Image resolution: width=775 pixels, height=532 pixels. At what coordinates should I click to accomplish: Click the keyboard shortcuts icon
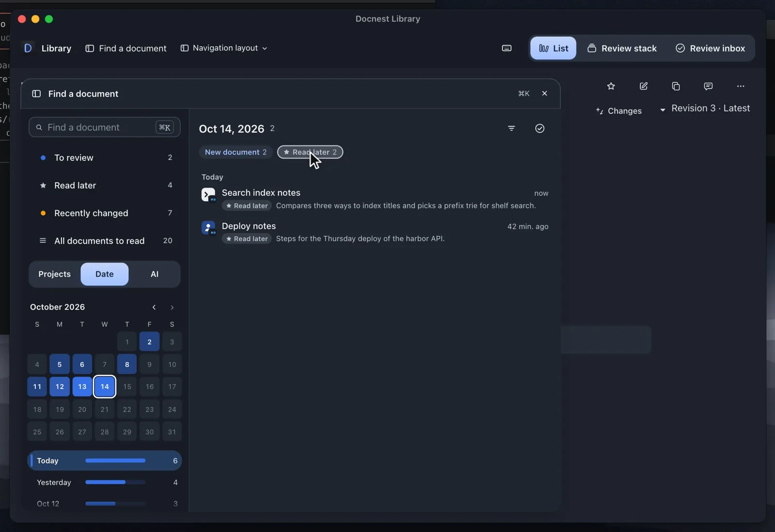(507, 48)
